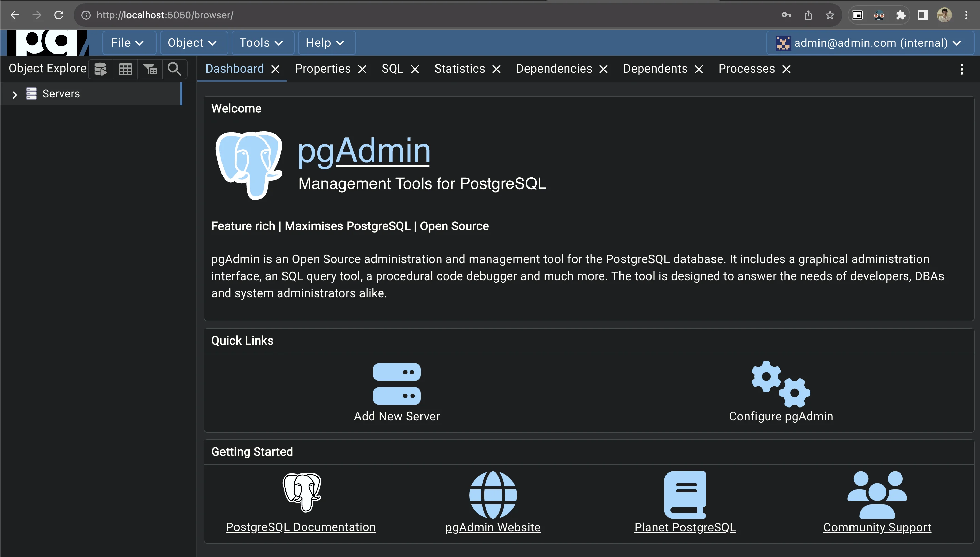Select the Servers tree item label

tap(61, 94)
